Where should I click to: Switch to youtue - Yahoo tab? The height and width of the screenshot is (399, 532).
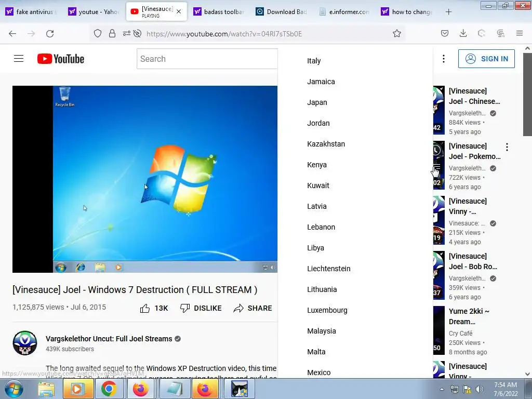coord(95,11)
